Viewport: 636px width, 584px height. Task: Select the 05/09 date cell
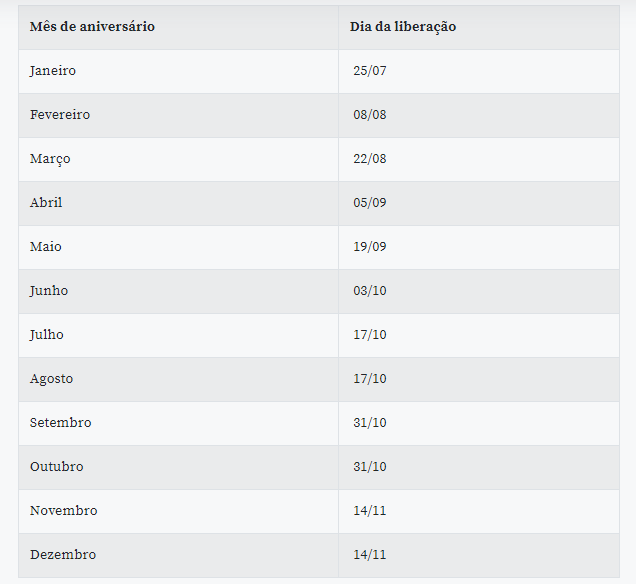[369, 203]
